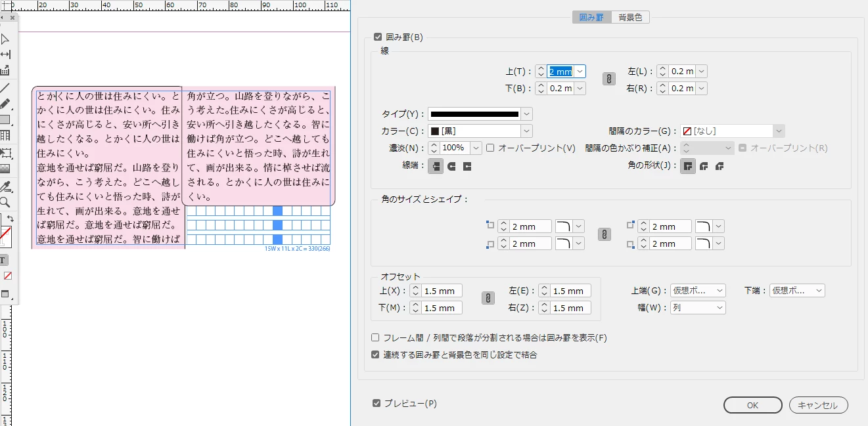868x426 pixels.
Task: Toggle 連続する囲み罫と背景色を同じ設定で結合 checkbox
Action: coord(375,355)
